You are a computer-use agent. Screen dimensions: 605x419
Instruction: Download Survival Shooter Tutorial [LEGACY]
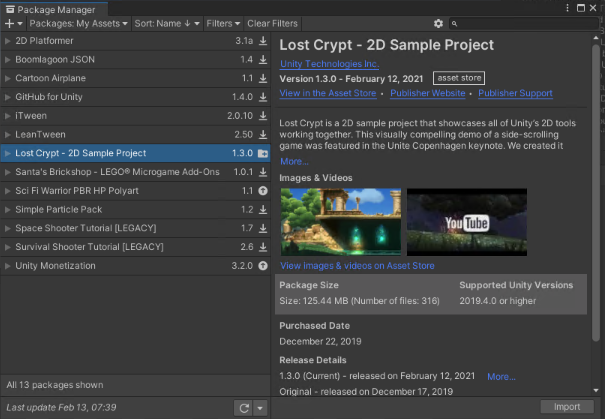point(263,247)
